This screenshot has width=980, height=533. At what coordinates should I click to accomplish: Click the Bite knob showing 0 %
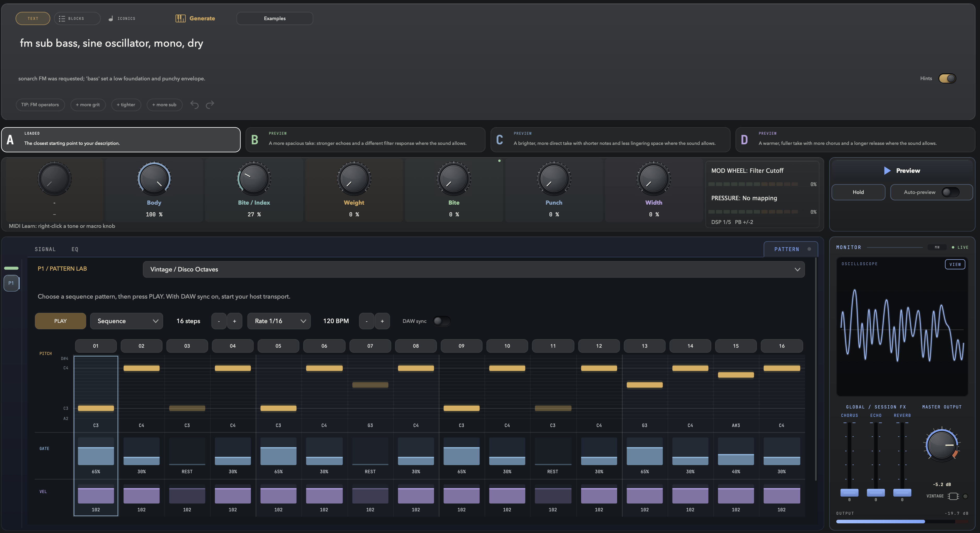click(453, 179)
